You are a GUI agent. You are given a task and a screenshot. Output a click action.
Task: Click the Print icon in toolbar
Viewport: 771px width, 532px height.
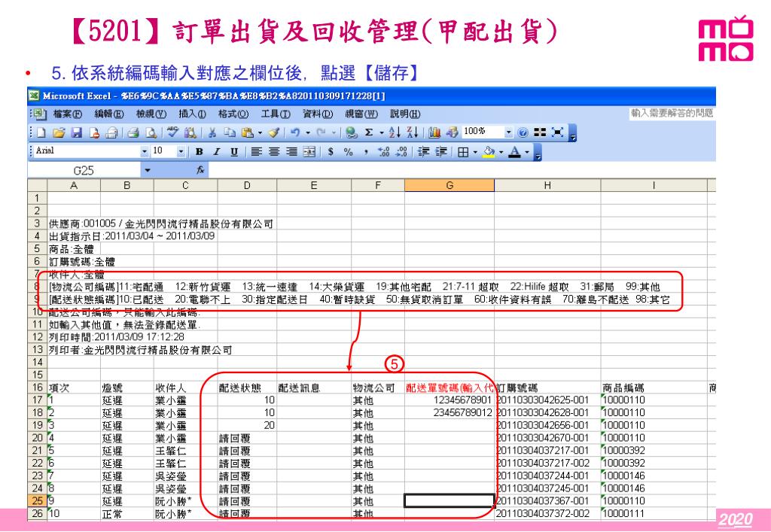click(x=133, y=132)
